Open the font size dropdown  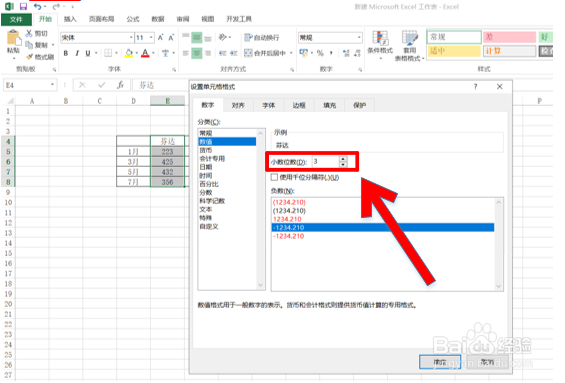(151, 37)
